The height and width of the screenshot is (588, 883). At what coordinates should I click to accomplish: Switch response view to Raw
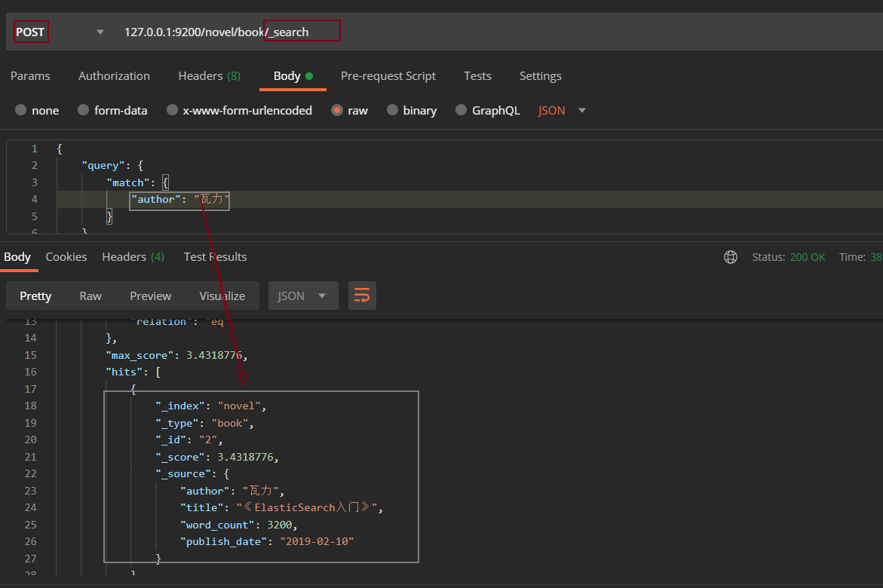90,296
